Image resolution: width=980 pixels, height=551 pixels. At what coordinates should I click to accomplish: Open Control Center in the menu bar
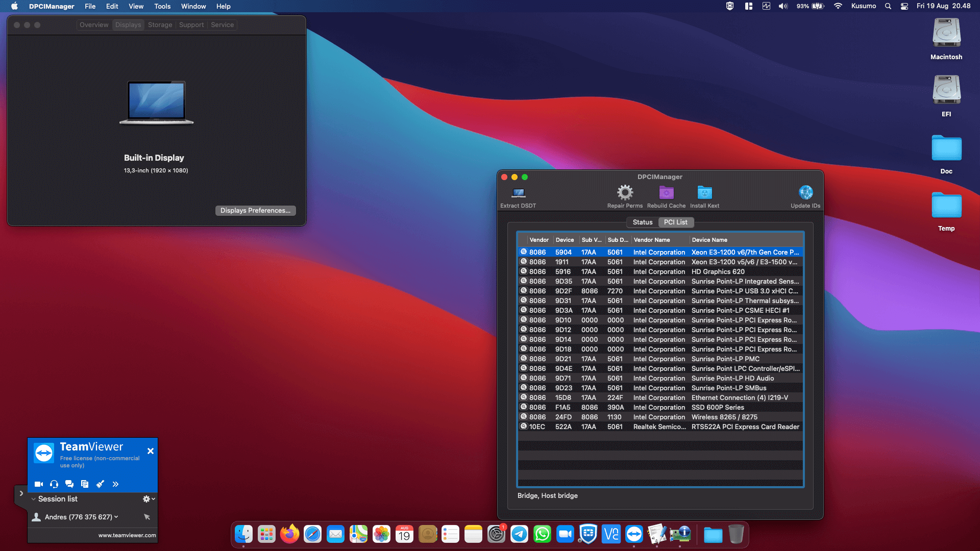click(x=904, y=6)
